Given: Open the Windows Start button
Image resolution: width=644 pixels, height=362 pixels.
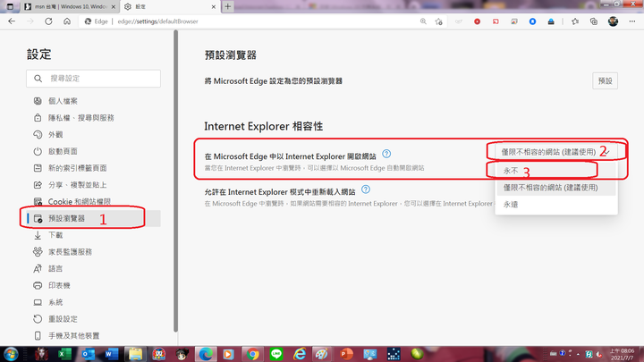Looking at the screenshot, I should tap(11, 354).
